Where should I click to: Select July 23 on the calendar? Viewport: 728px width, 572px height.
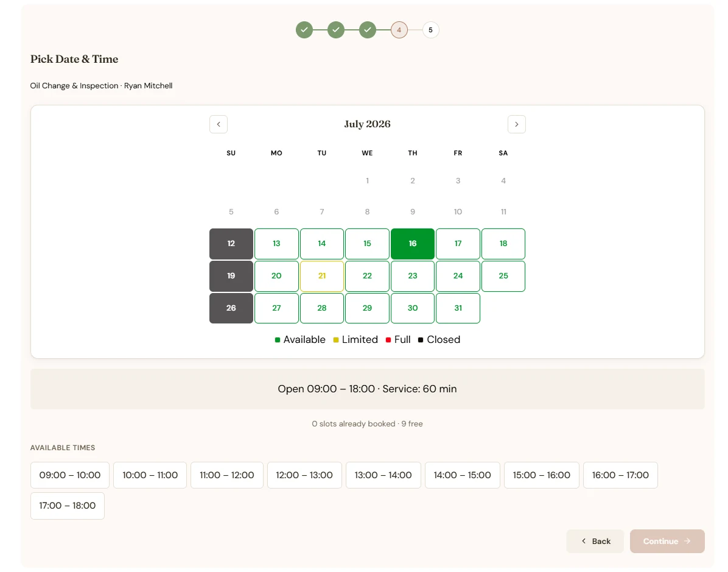[413, 276]
